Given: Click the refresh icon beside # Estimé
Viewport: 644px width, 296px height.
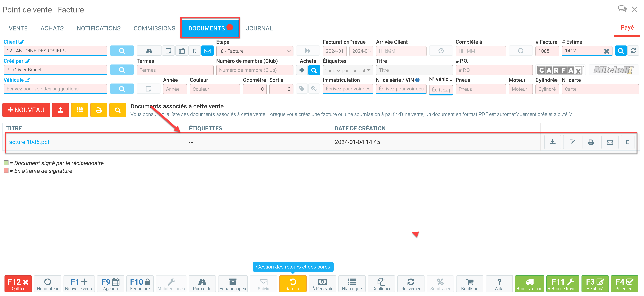Looking at the screenshot, I should pos(633,51).
